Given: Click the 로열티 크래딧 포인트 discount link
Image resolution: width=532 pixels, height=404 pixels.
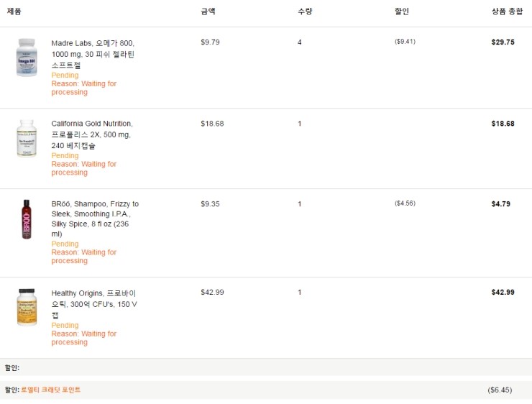Looking at the screenshot, I should coord(51,390).
